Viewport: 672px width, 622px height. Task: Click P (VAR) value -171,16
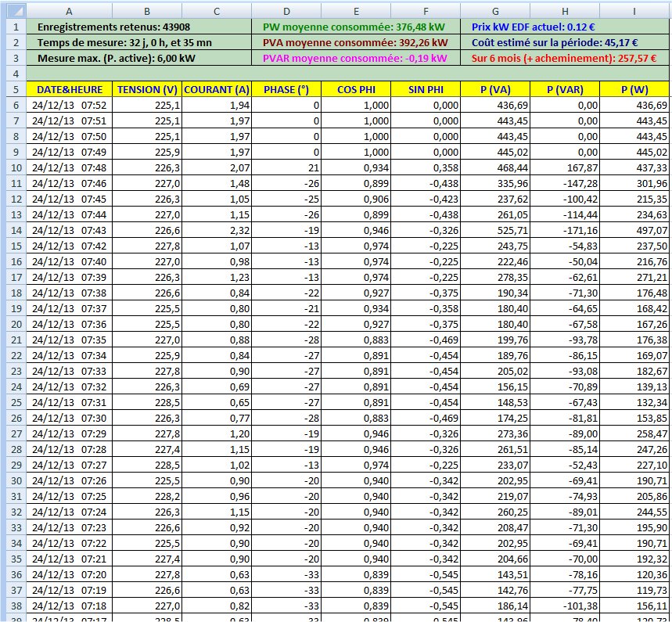tap(565, 230)
